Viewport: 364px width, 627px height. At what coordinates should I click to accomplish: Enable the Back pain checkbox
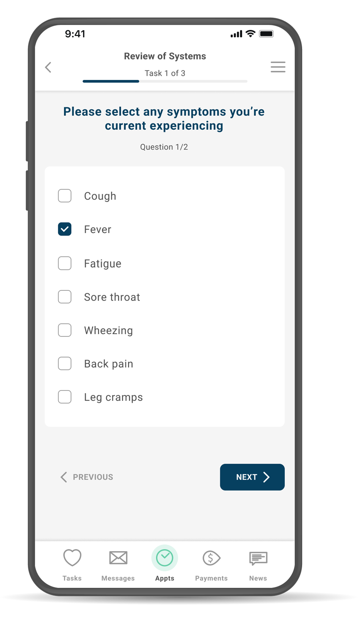(64, 363)
